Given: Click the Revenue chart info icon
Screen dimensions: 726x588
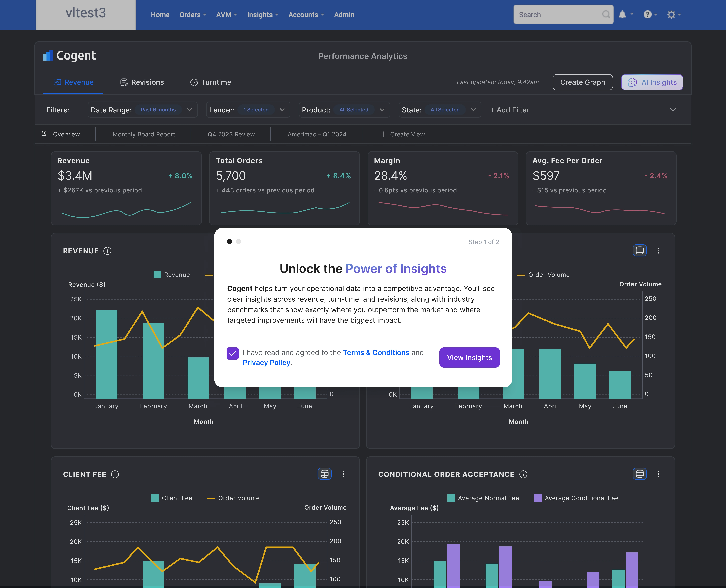Looking at the screenshot, I should (x=107, y=251).
